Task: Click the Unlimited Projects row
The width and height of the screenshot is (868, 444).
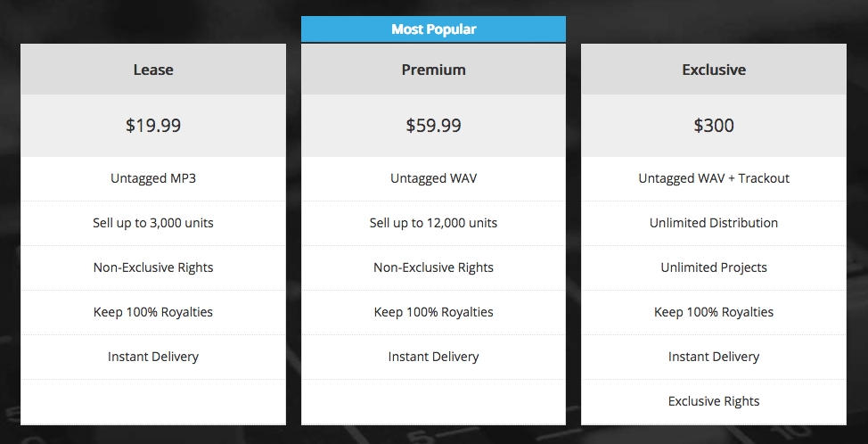Action: click(714, 268)
